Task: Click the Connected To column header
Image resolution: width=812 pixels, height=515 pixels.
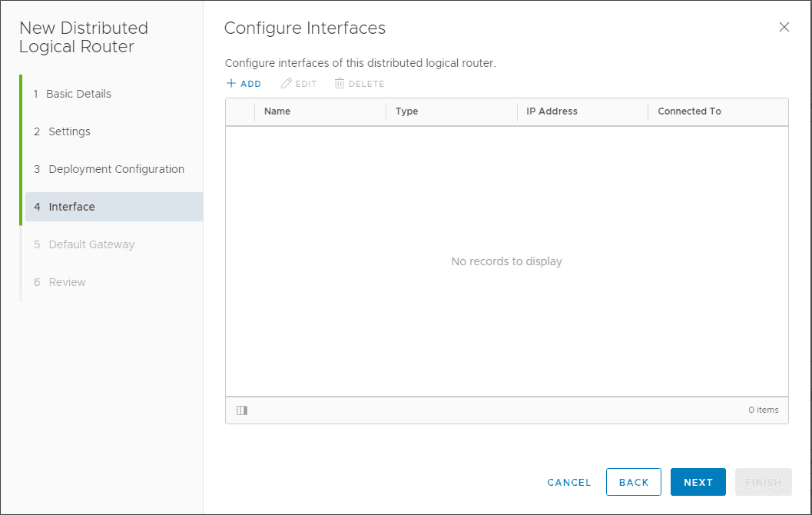Action: point(689,111)
